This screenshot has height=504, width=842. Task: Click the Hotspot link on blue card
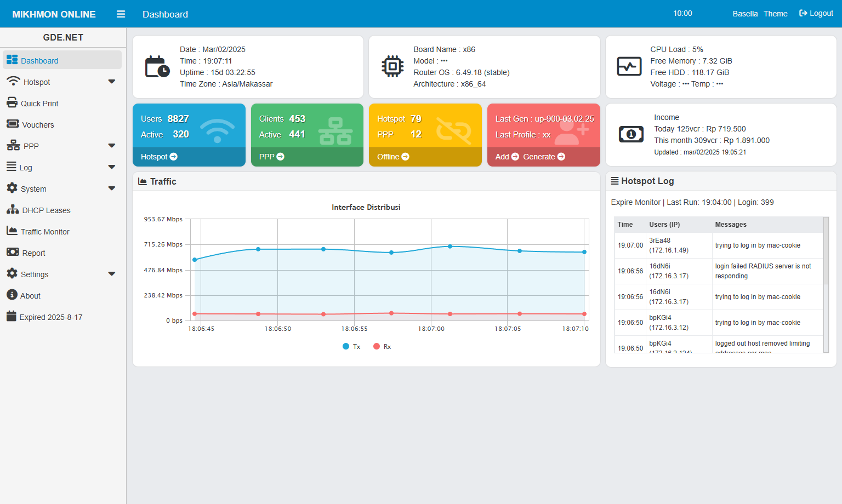158,157
